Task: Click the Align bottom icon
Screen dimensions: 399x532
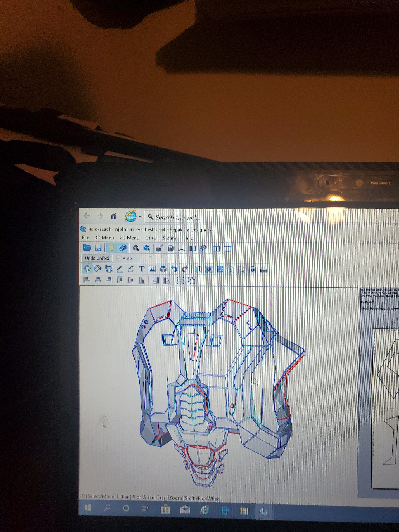Action: (142, 280)
